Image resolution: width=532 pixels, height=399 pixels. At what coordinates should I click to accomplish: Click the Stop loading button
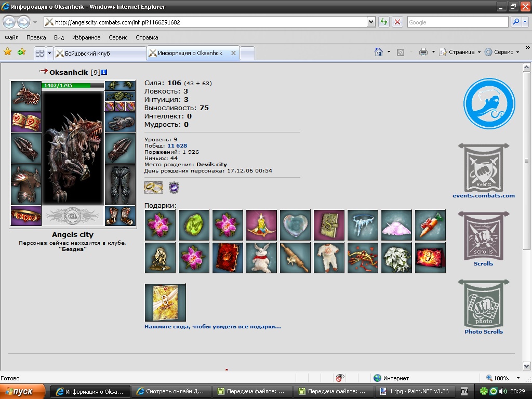397,22
